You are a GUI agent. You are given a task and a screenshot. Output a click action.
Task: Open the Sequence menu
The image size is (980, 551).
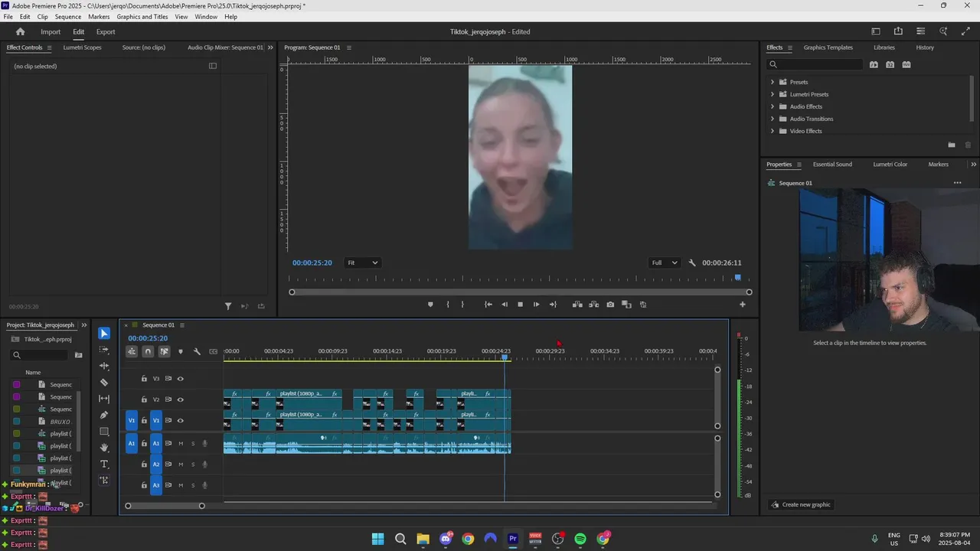[x=68, y=17]
